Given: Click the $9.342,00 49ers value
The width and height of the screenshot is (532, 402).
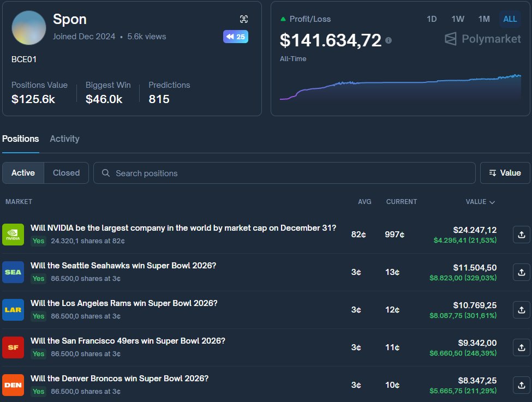Looking at the screenshot, I should (477, 343).
